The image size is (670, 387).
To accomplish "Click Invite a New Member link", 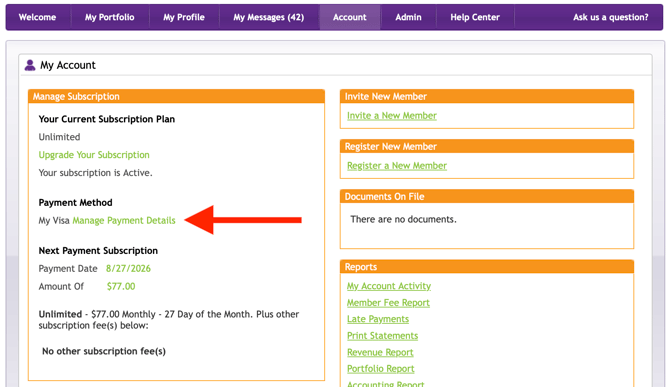I will coord(392,116).
